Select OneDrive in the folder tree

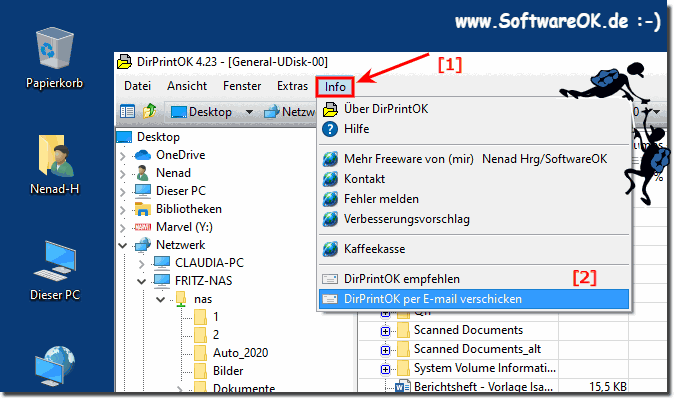181,155
